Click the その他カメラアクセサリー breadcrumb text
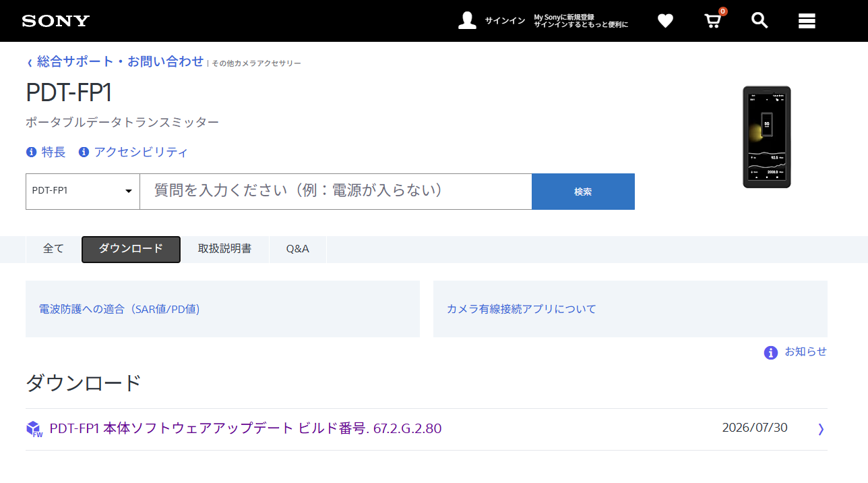The width and height of the screenshot is (868, 483). pos(256,63)
